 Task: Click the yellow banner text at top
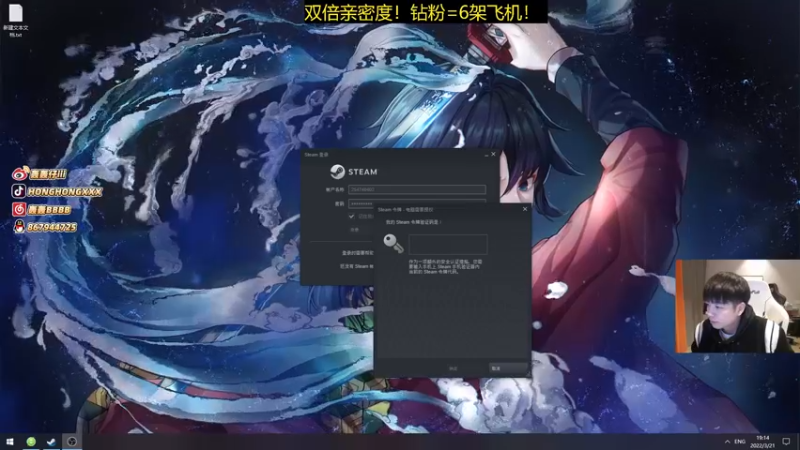click(417, 12)
